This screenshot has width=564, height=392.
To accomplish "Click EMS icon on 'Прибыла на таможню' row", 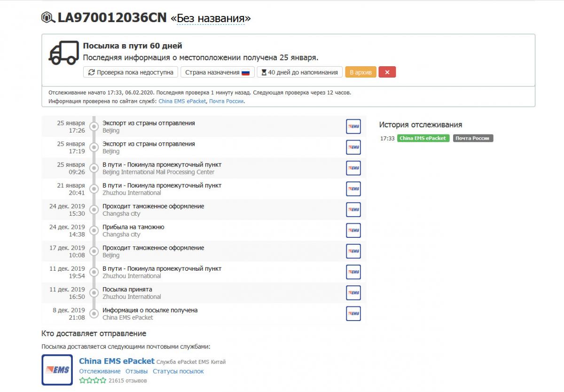I will tap(353, 230).
